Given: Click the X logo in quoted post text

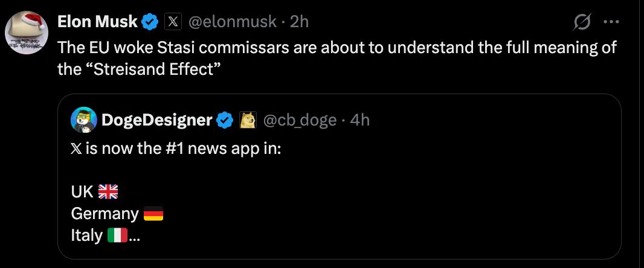Looking at the screenshot, I should 76,149.
